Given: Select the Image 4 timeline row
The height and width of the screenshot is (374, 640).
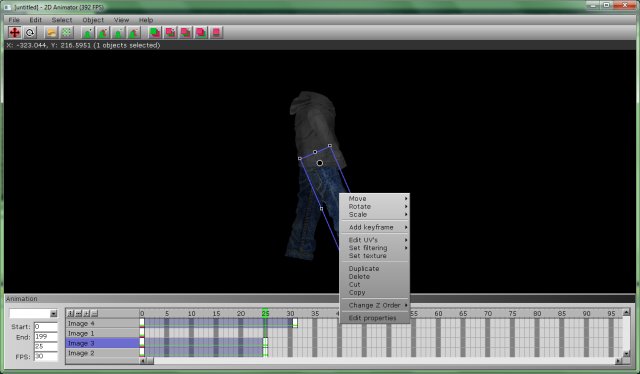Looking at the screenshot, I should point(102,323).
